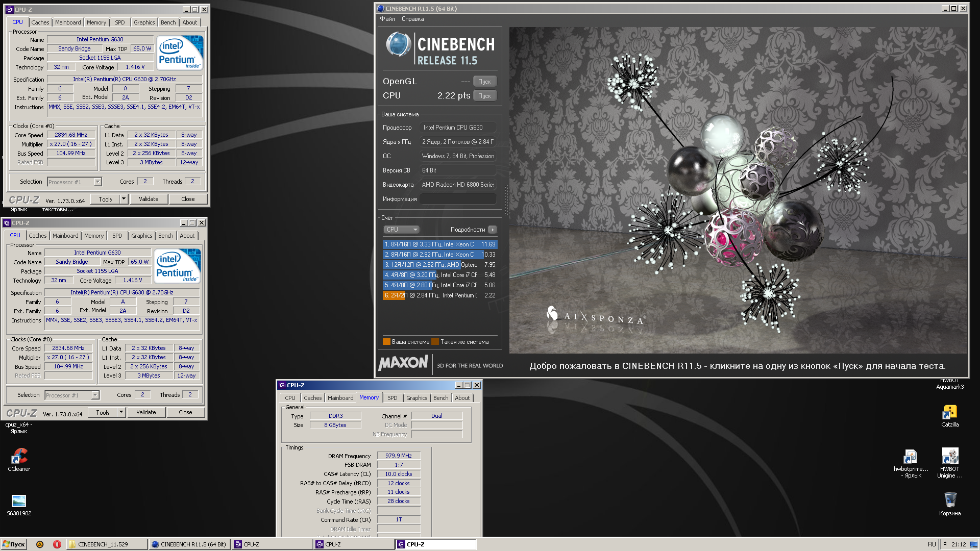The width and height of the screenshot is (980, 551).
Task: Open Graphics tab in Memory CPU-Z window
Action: 416,398
